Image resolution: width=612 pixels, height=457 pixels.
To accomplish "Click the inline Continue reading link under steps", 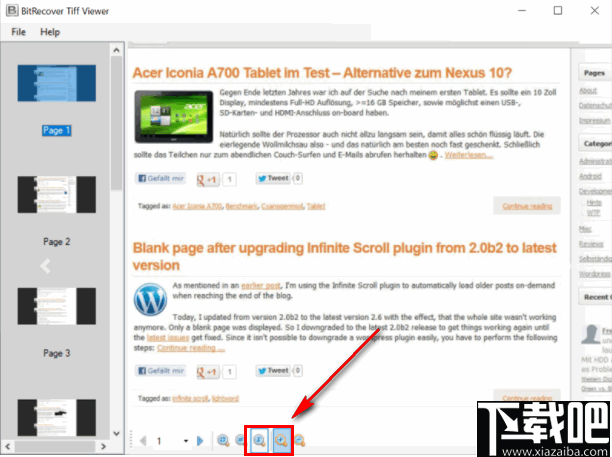I will tap(191, 348).
